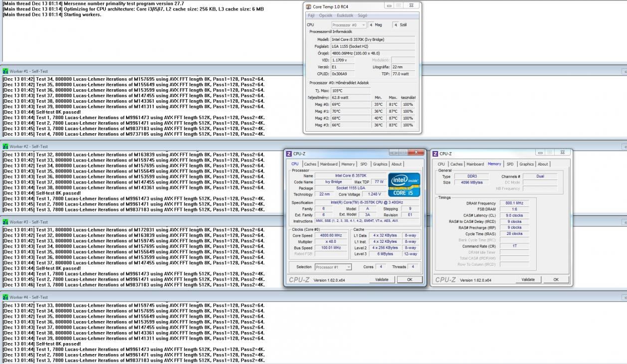Click the Worker #4 Self-Test window icon

tap(5, 297)
